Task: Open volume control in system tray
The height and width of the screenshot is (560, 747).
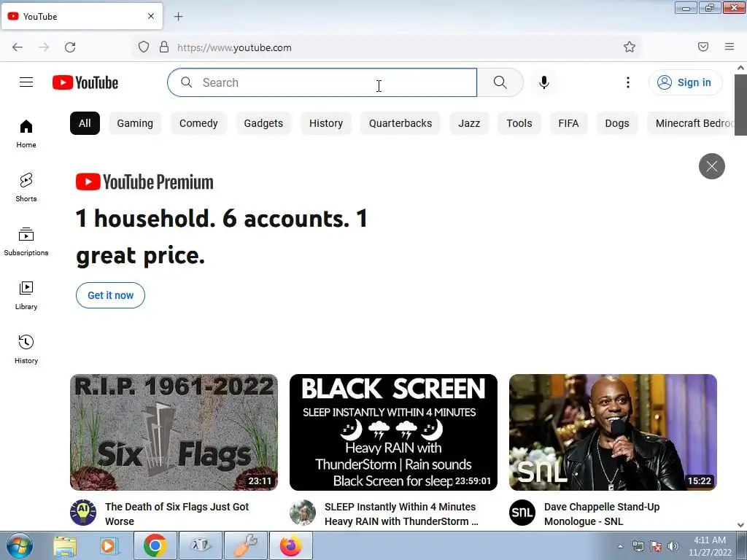Action: (x=673, y=546)
